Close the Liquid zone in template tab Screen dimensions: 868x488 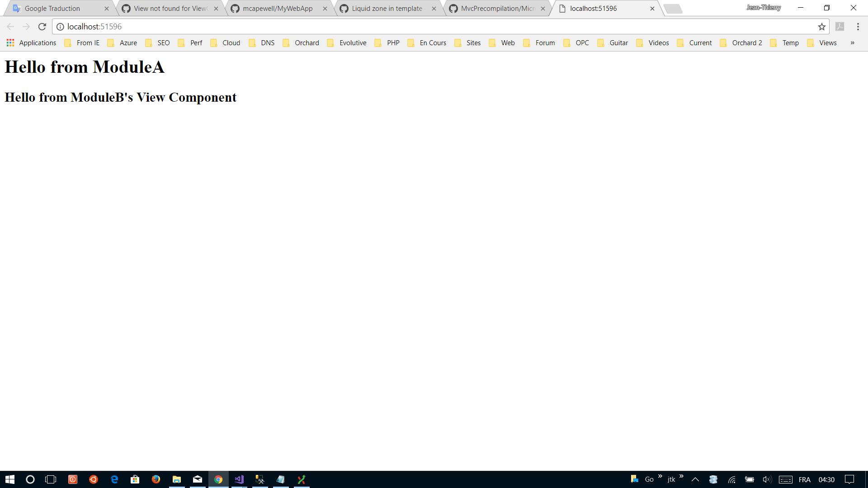434,9
